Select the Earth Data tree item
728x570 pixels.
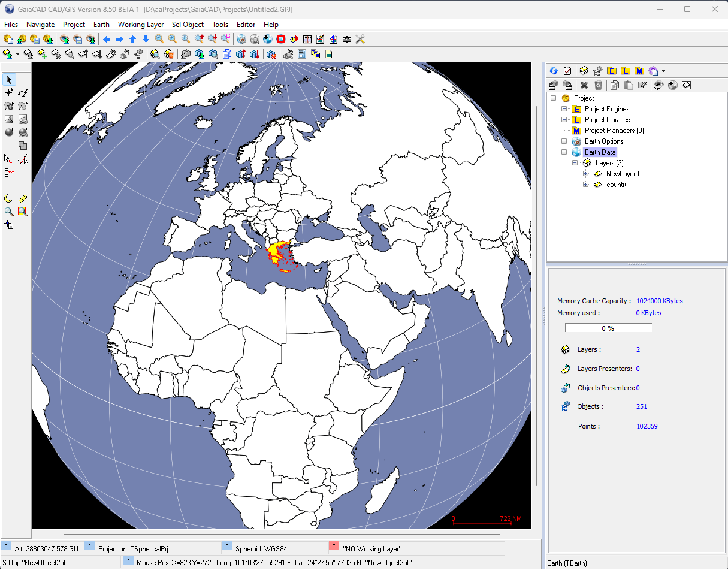600,152
